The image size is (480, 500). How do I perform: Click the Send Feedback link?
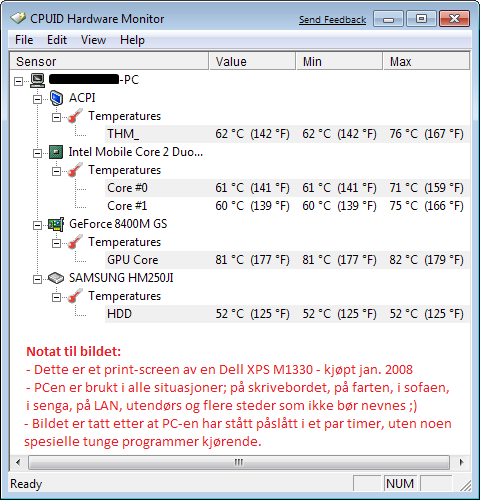click(332, 20)
